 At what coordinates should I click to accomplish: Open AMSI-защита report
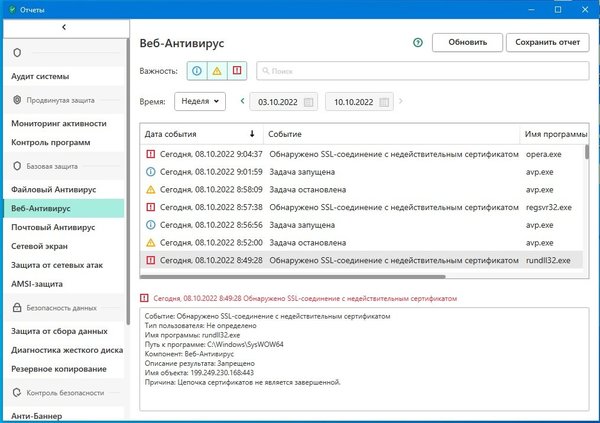point(37,284)
